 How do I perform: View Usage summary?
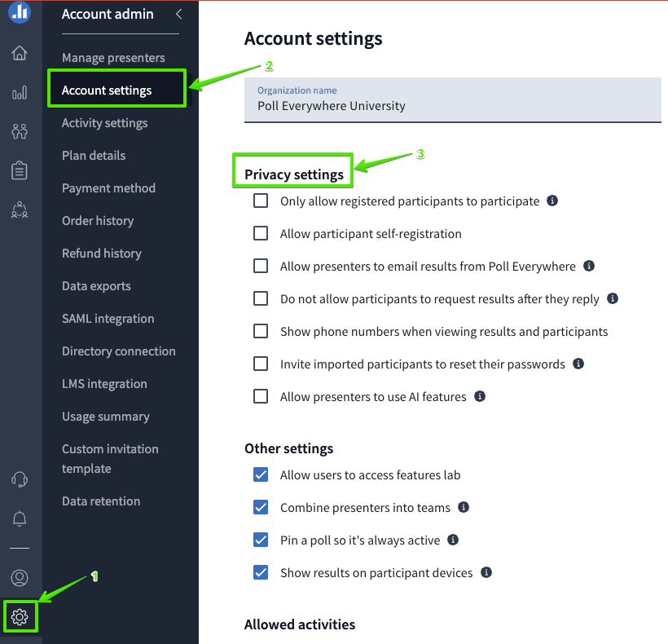(x=106, y=417)
